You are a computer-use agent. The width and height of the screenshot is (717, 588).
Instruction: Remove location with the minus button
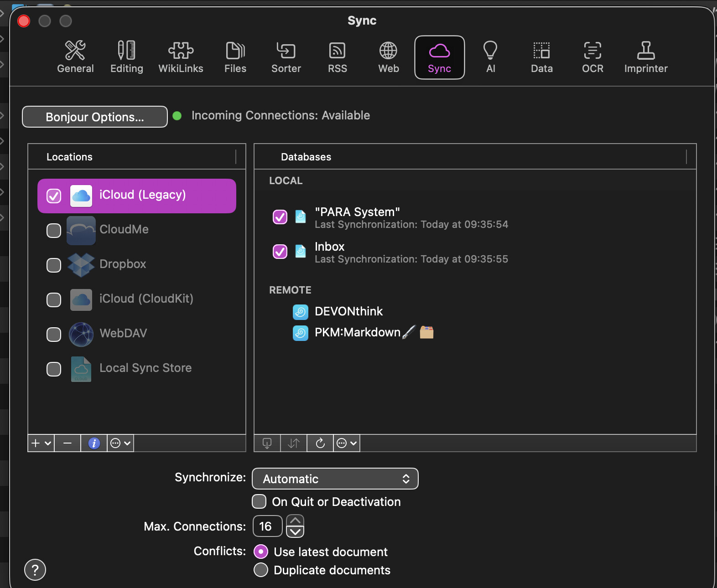click(68, 443)
